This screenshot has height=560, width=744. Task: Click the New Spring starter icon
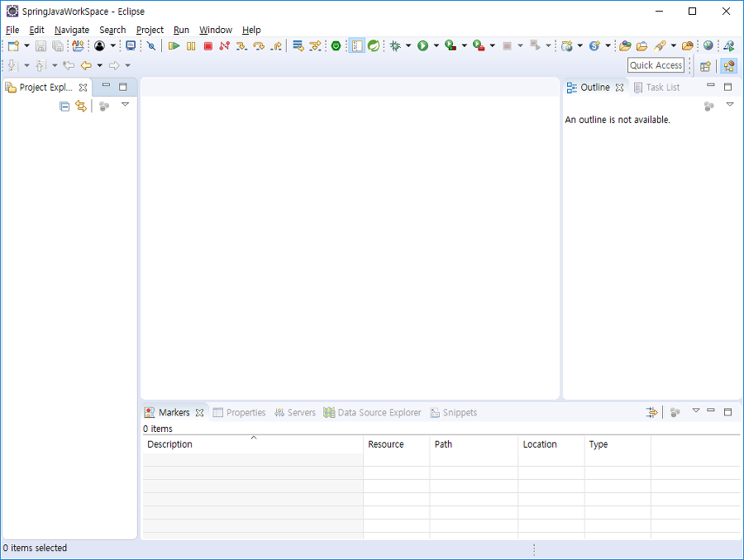pos(594,46)
